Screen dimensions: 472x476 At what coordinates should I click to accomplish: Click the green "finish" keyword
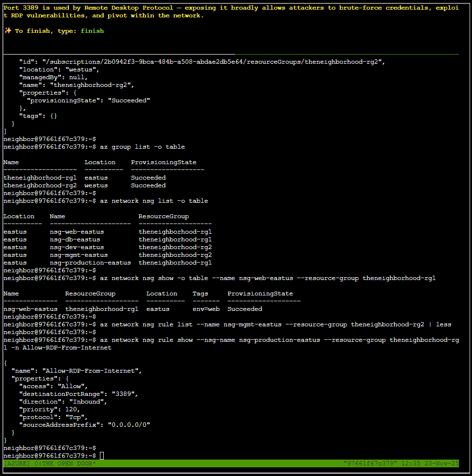(x=92, y=31)
